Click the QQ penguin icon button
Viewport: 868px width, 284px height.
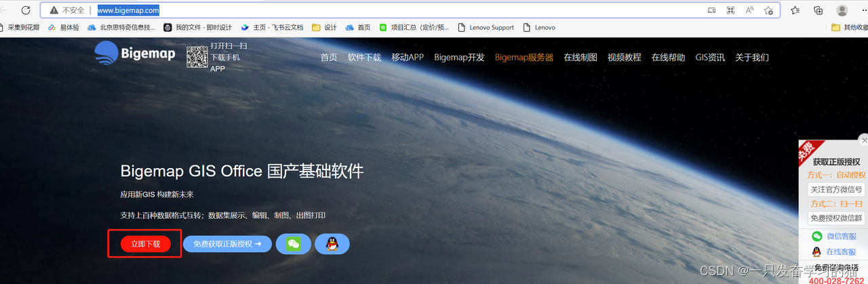[x=332, y=244]
